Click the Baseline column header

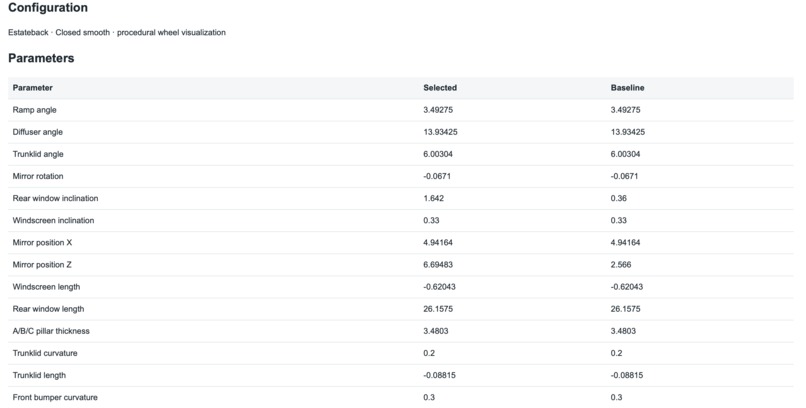627,88
